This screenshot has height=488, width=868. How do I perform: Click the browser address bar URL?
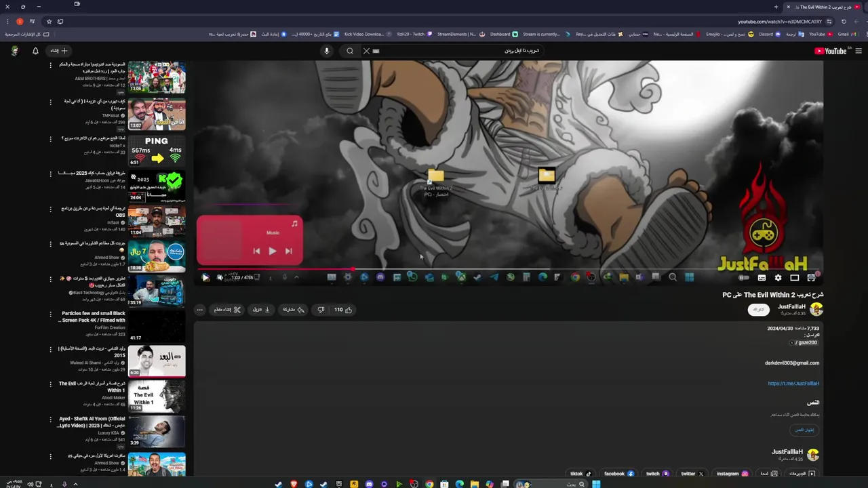click(779, 22)
